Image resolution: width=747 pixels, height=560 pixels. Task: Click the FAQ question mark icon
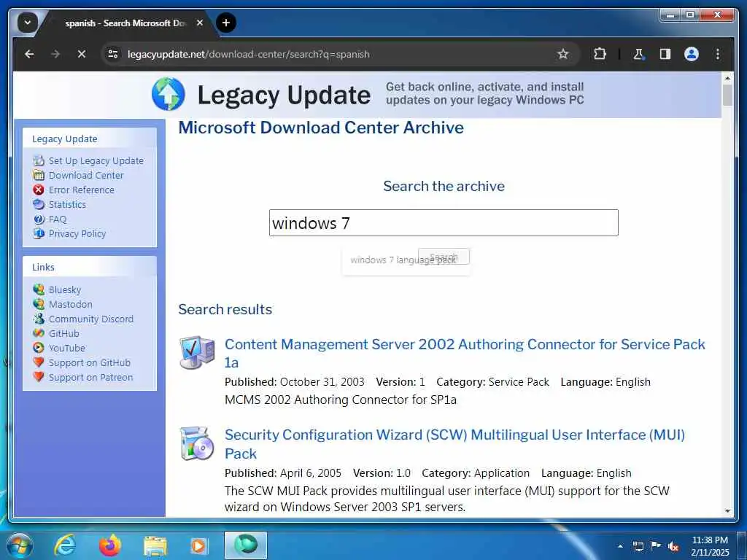click(39, 219)
